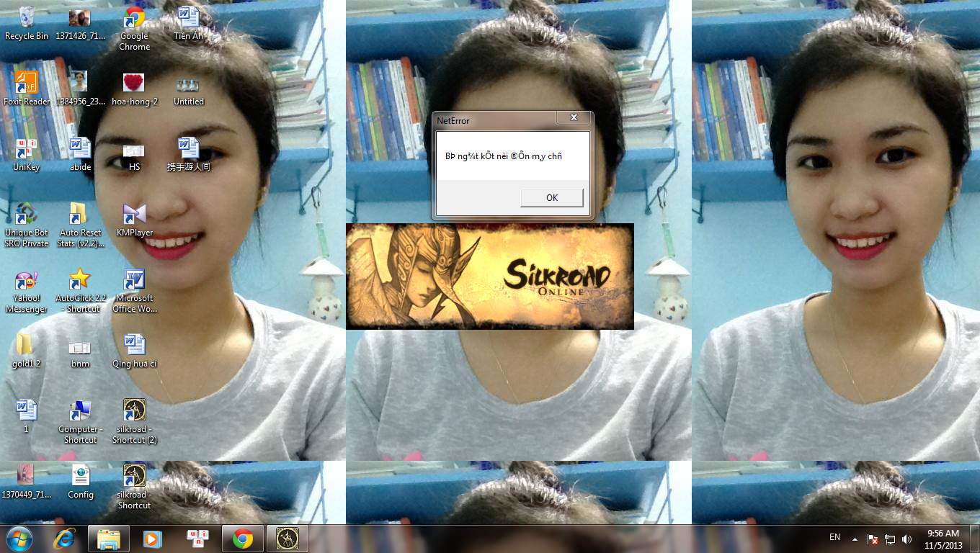Switch to Silkroad taskbar window

pyautogui.click(x=288, y=539)
